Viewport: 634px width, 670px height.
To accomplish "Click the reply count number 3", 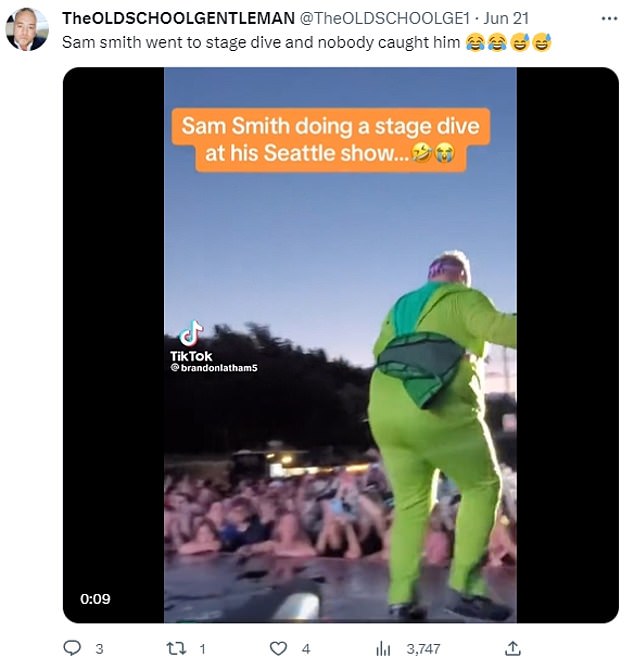I will pos(99,649).
